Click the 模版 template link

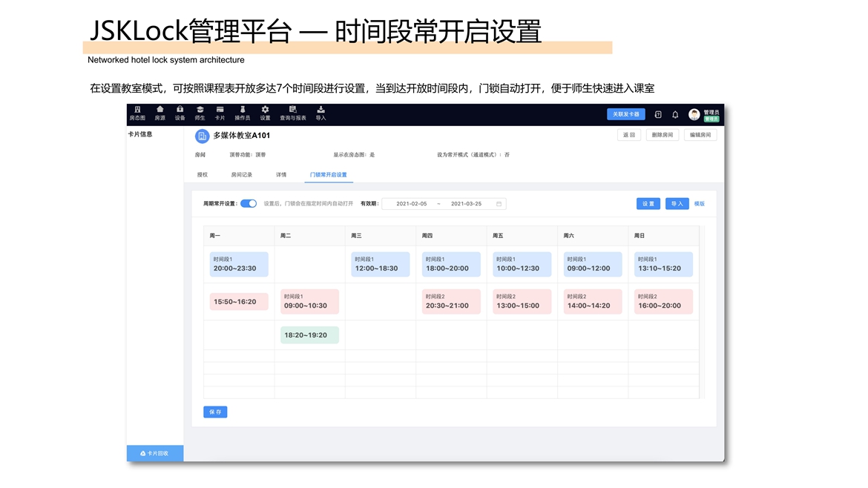(699, 204)
